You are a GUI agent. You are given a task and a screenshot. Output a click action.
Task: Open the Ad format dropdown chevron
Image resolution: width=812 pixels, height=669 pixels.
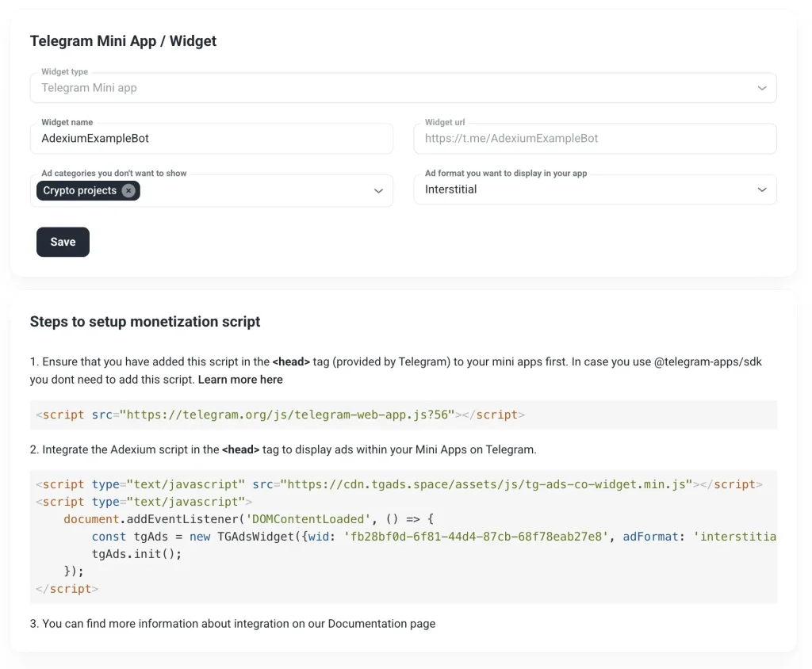[761, 190]
